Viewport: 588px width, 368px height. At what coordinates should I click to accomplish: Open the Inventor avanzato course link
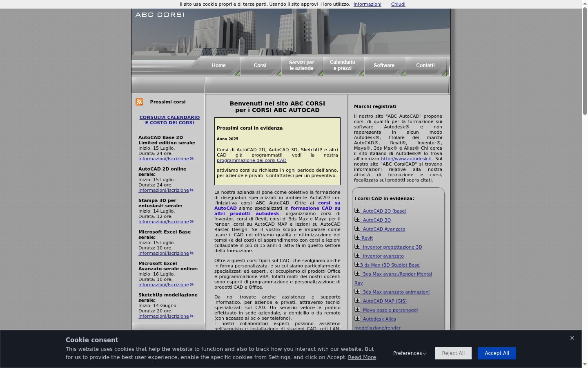tap(383, 256)
